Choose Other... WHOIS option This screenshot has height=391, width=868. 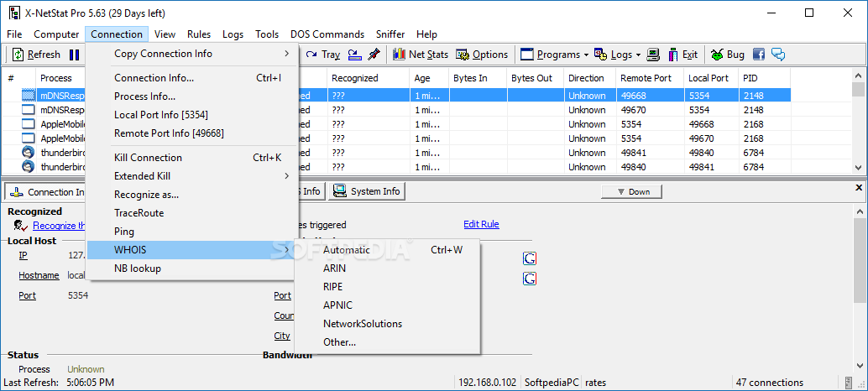pyautogui.click(x=387, y=342)
